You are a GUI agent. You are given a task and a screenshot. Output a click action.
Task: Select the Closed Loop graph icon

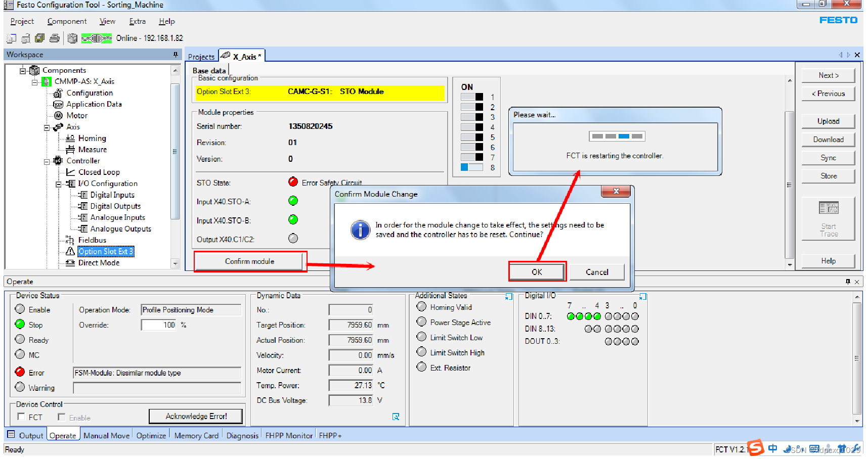(70, 172)
